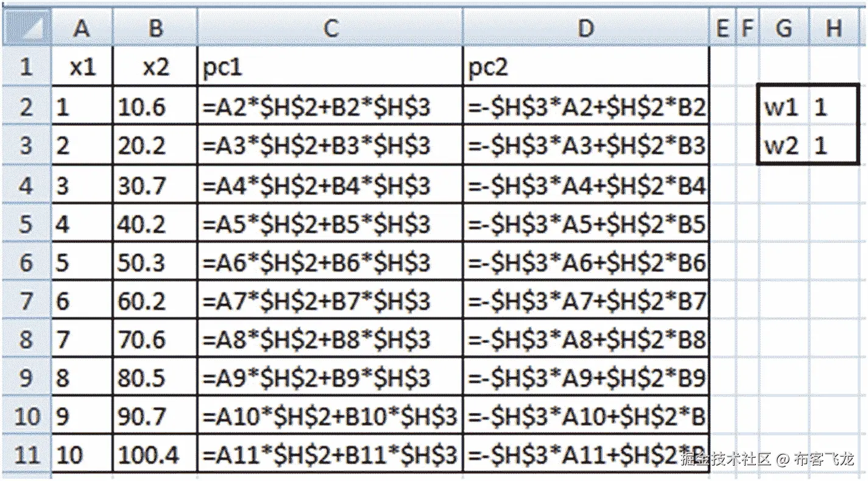Click the pc2 header cell
Viewport: 868px width, 481px height.
(x=586, y=67)
